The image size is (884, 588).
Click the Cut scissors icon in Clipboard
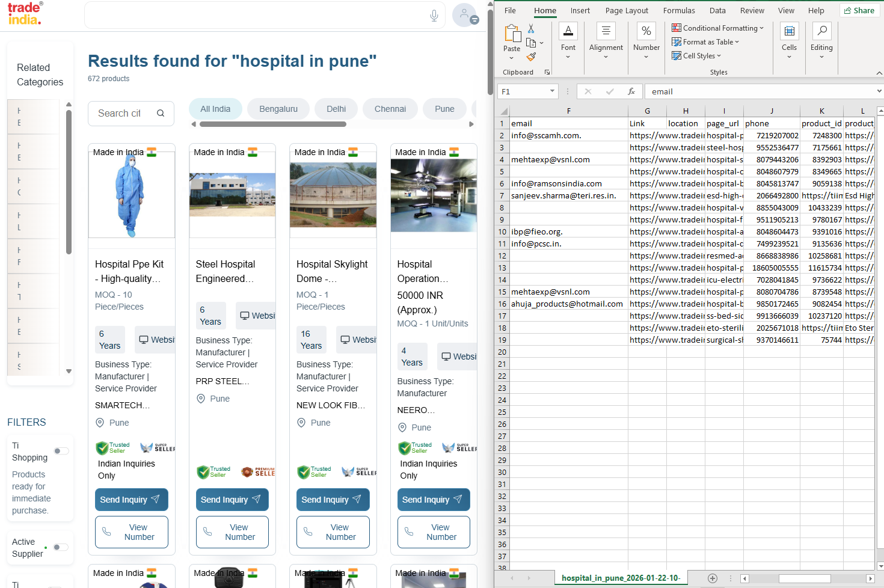coord(531,29)
